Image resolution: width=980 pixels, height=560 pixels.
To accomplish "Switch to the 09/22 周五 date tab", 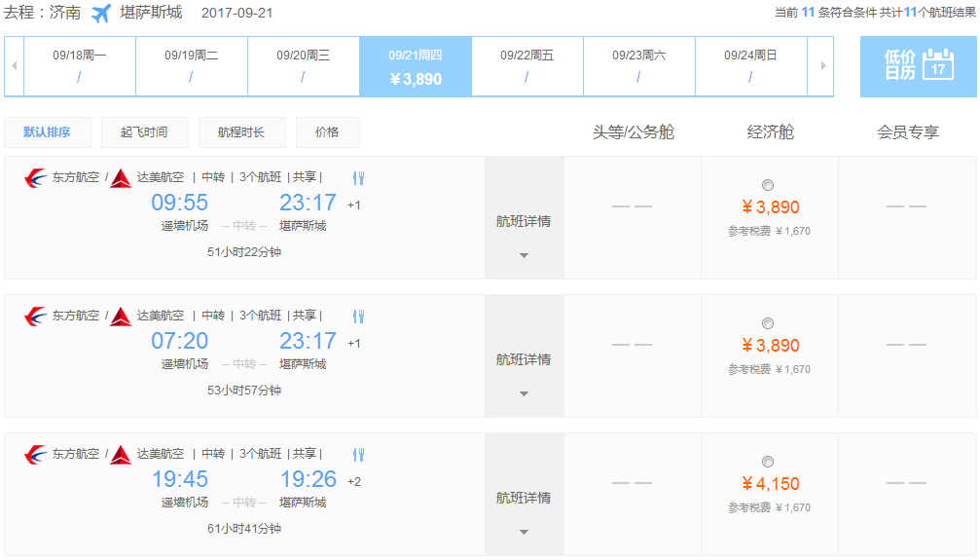I will coord(526,66).
